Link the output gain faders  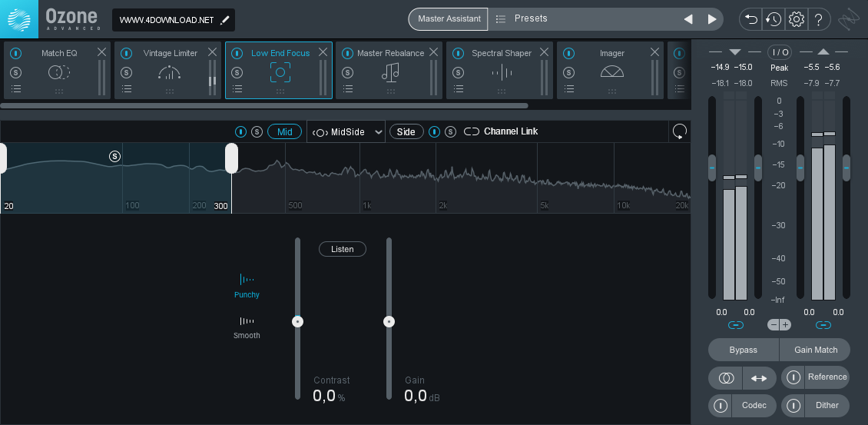[823, 325]
